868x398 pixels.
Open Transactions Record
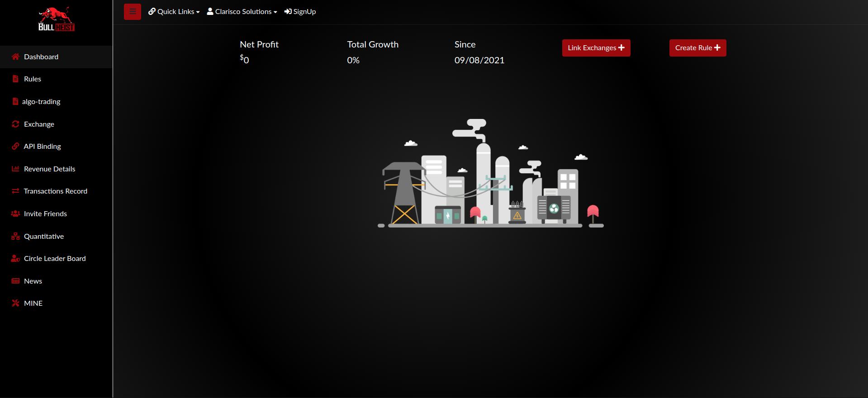56,191
